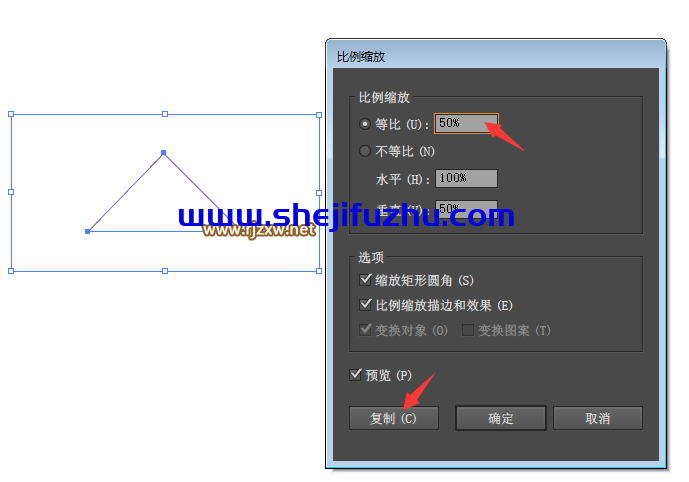The width and height of the screenshot is (689, 482).
Task: Click the top-left bounding box handle
Action: click(11, 114)
